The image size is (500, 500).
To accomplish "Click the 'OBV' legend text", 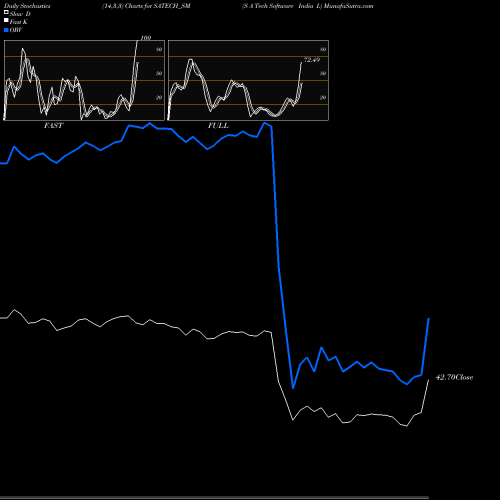I will pyautogui.click(x=16, y=30).
